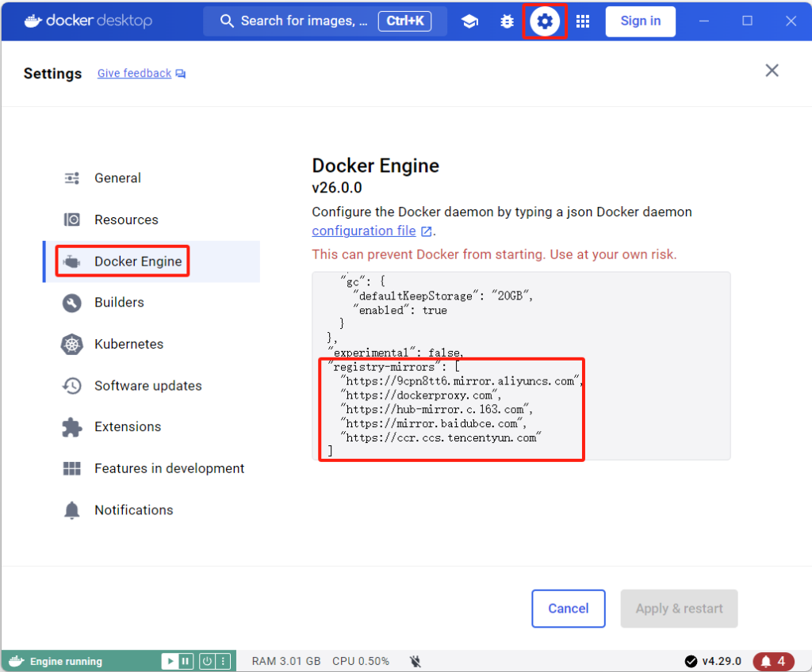Click the feedback speech bubble icon
This screenshot has height=672, width=812.
[180, 74]
